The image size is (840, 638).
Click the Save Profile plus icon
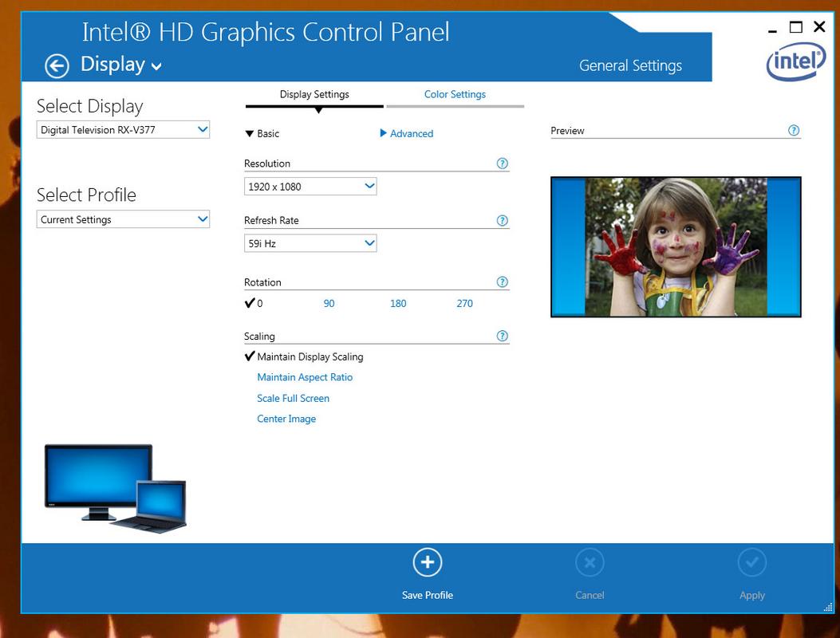click(428, 562)
